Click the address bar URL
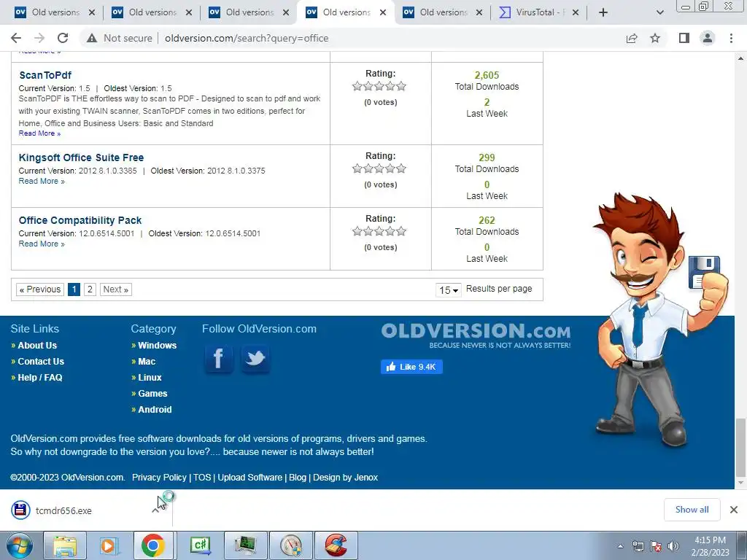Viewport: 747px width, 560px height. pyautogui.click(x=247, y=38)
